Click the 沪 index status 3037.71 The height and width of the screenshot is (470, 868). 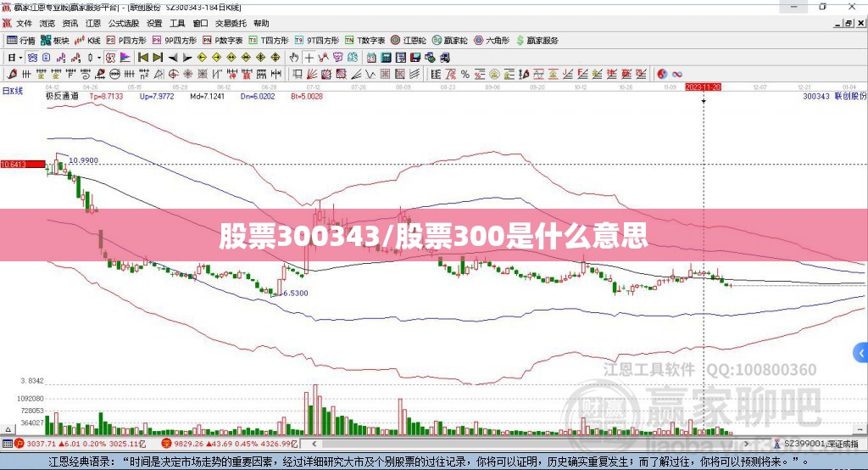(x=81, y=444)
